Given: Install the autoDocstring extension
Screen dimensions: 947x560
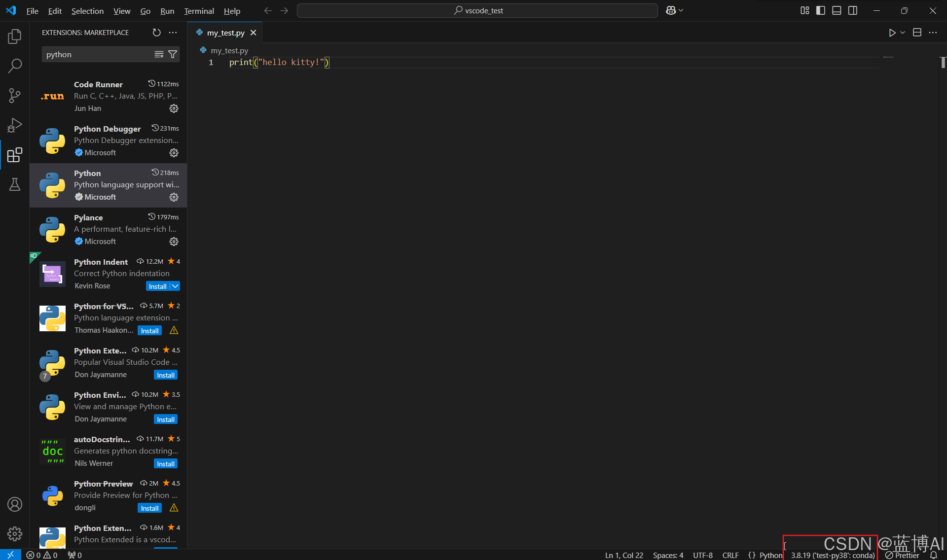Looking at the screenshot, I should [x=165, y=464].
